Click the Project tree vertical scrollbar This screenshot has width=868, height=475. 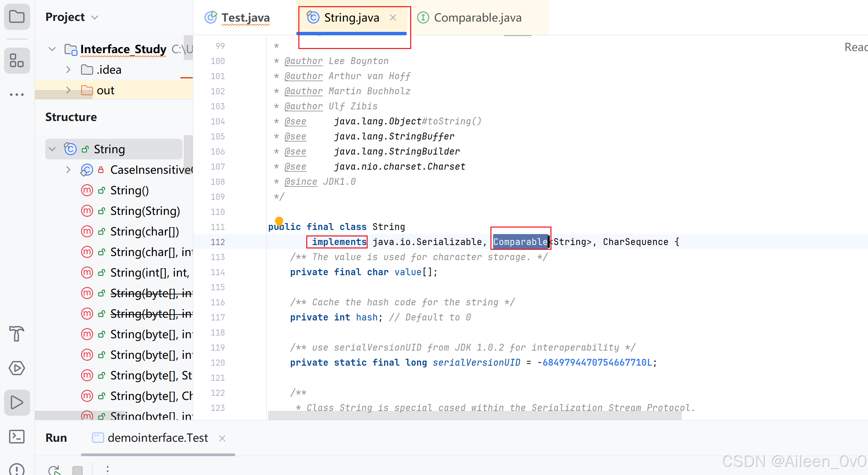click(188, 48)
